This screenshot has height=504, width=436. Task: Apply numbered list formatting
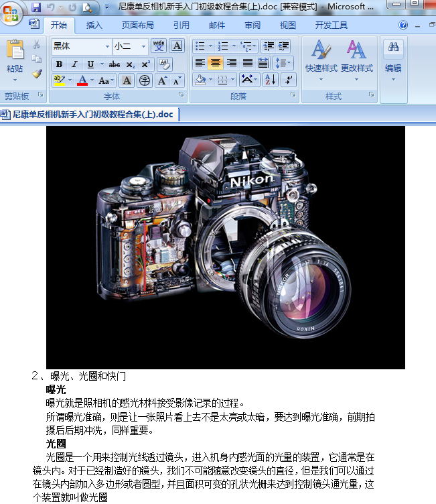tap(223, 46)
